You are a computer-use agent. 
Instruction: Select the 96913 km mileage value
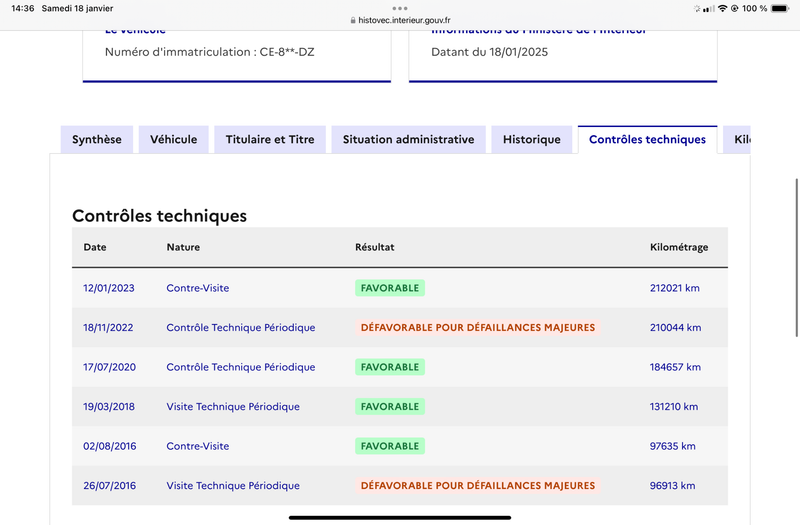(672, 486)
